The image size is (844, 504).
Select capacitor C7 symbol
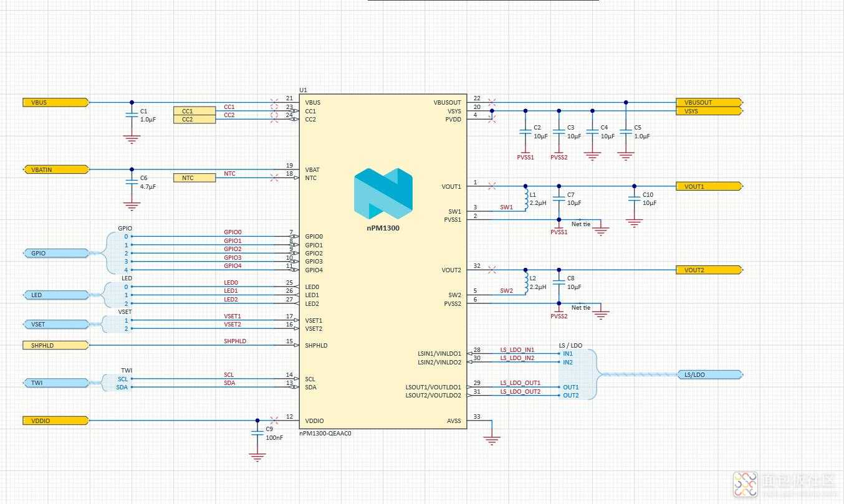[559, 199]
